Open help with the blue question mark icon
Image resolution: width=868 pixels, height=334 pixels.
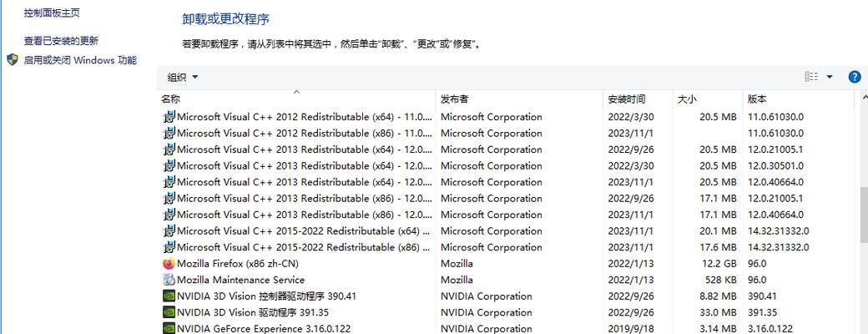tap(854, 77)
